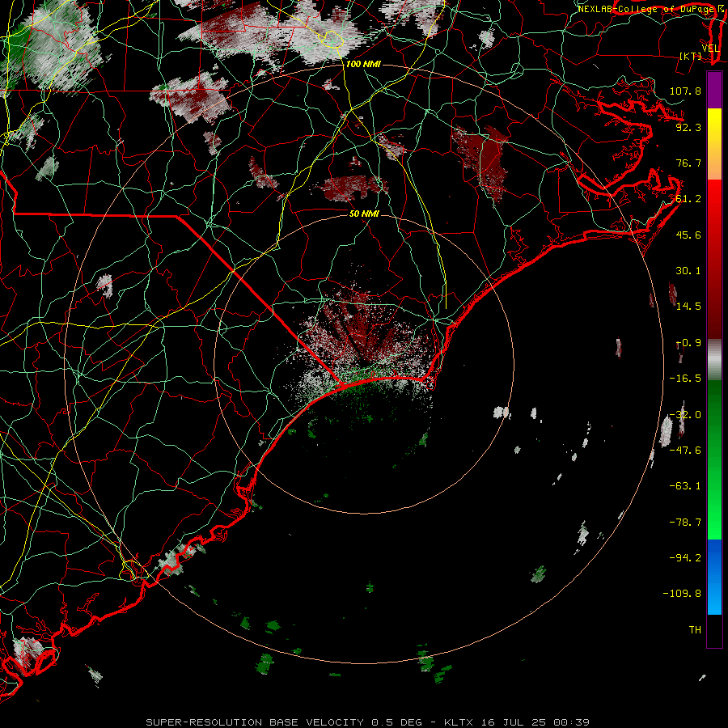Pick the blue segment of velocity scale
The width and height of the screenshot is (728, 728).
(x=714, y=577)
